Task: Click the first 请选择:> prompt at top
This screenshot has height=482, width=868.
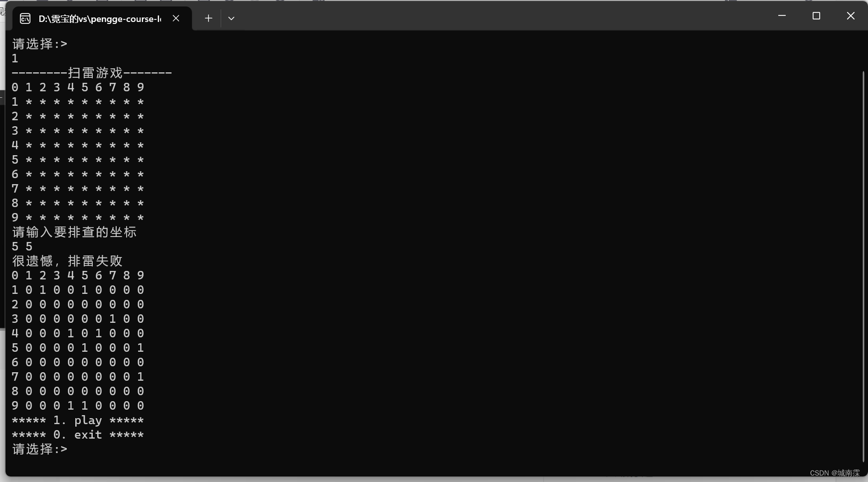Action: (39, 44)
